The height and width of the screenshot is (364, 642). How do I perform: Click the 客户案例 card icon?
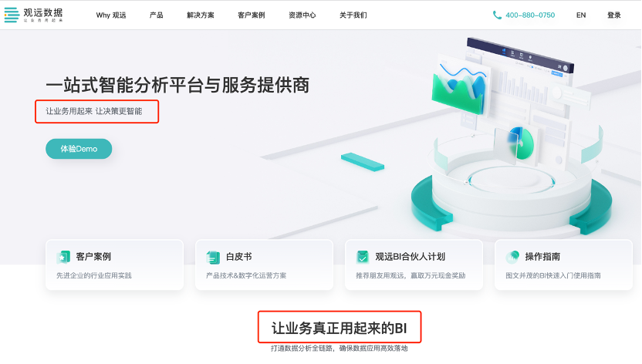pyautogui.click(x=63, y=257)
